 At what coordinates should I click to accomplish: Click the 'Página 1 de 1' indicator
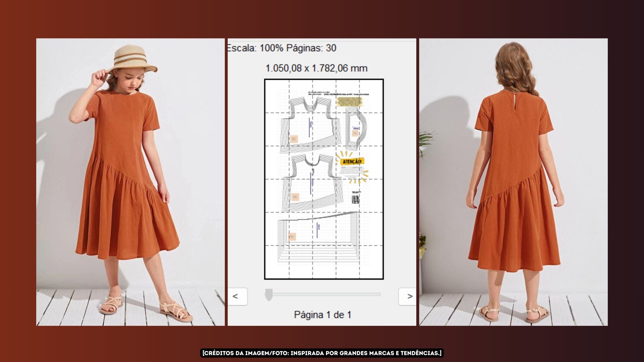pos(322,315)
